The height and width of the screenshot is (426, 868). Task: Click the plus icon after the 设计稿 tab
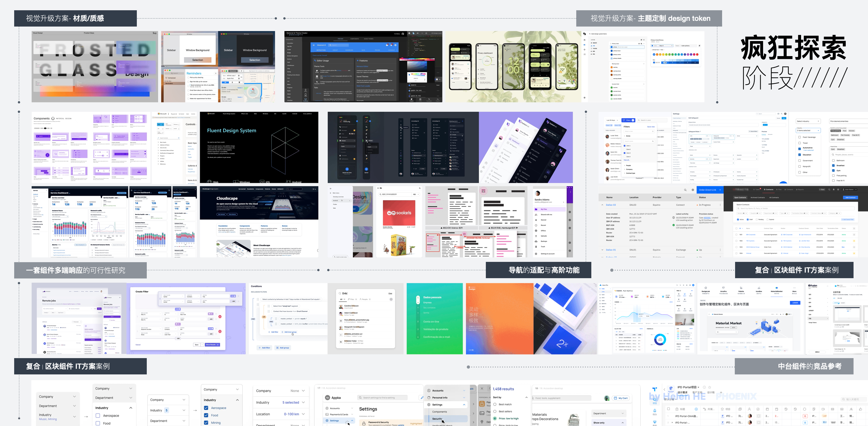[721, 393]
